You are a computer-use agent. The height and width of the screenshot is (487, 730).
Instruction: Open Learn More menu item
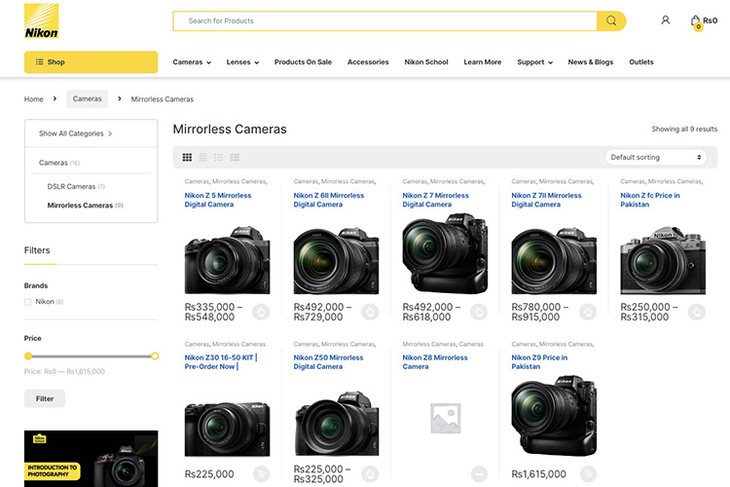[482, 62]
